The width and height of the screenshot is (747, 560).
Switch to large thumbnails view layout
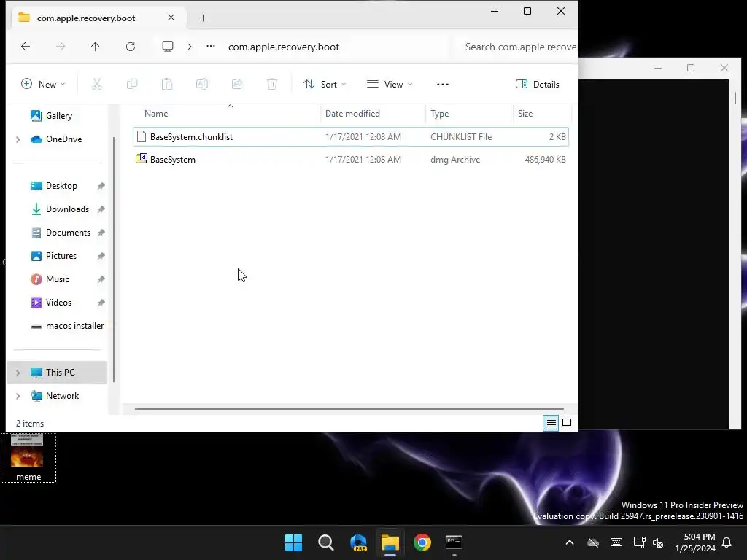[567, 423]
